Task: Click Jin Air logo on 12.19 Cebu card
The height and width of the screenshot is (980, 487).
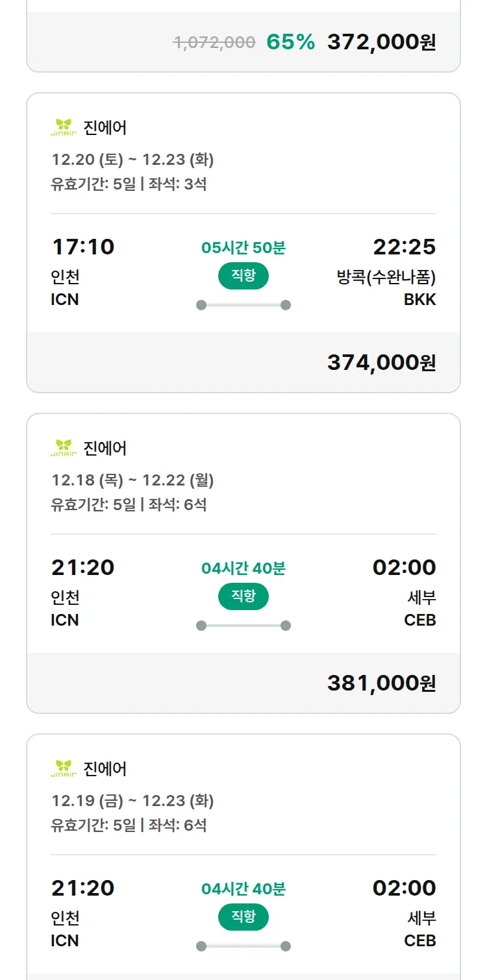Action: (64, 768)
